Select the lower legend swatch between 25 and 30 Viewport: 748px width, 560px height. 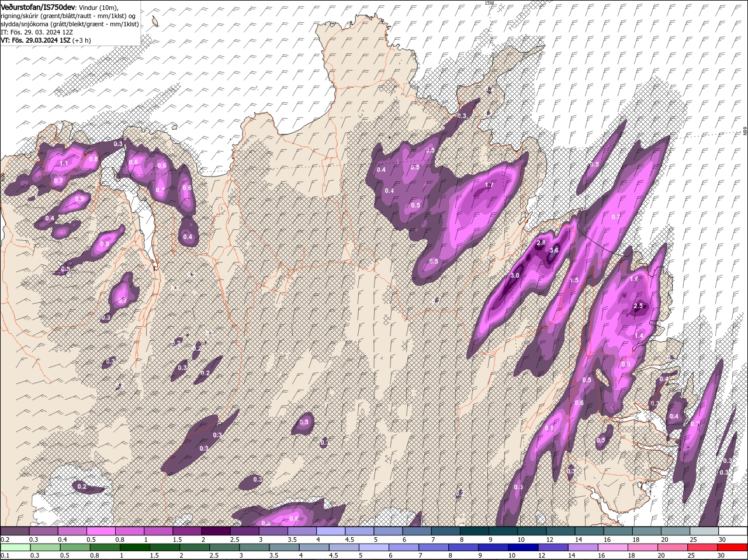[x=703, y=547]
